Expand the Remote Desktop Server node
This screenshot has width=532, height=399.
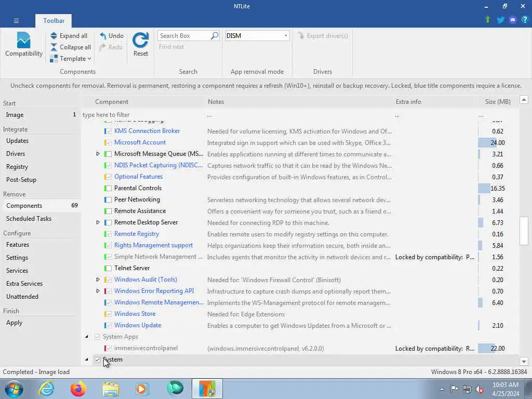tap(98, 222)
